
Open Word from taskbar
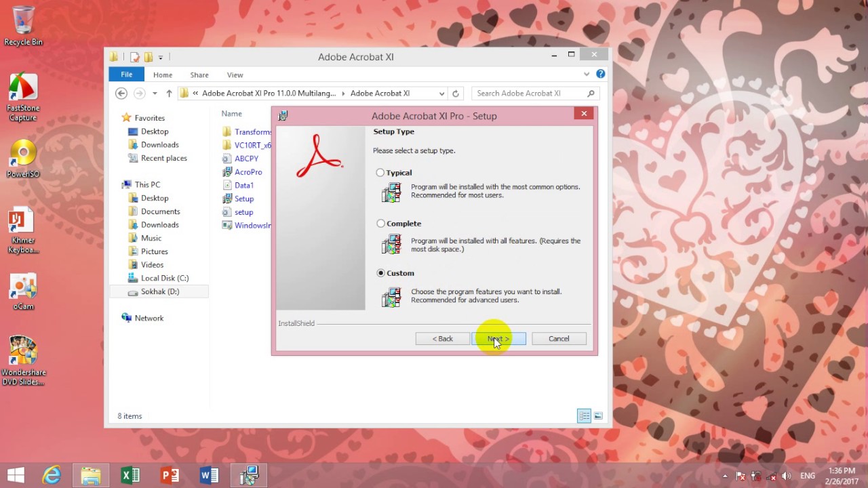click(x=209, y=476)
